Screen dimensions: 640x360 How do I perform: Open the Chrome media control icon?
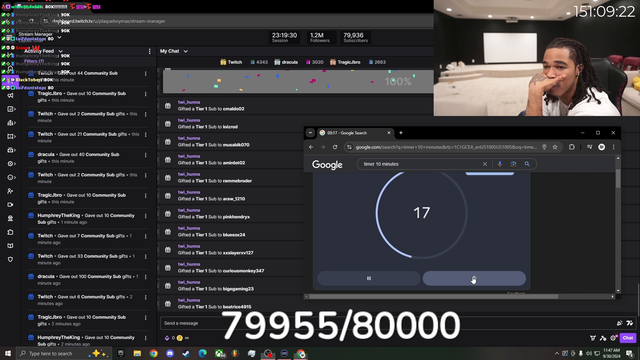point(589,147)
